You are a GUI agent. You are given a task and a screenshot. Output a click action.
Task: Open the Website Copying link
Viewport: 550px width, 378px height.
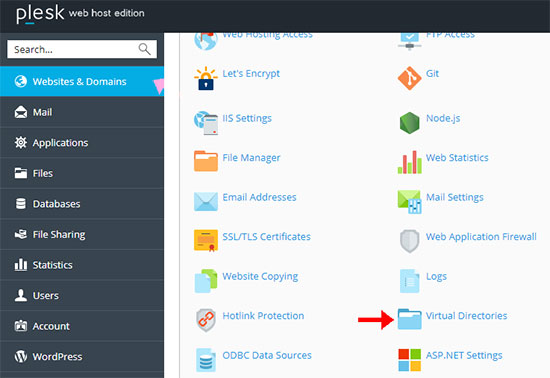pyautogui.click(x=260, y=276)
